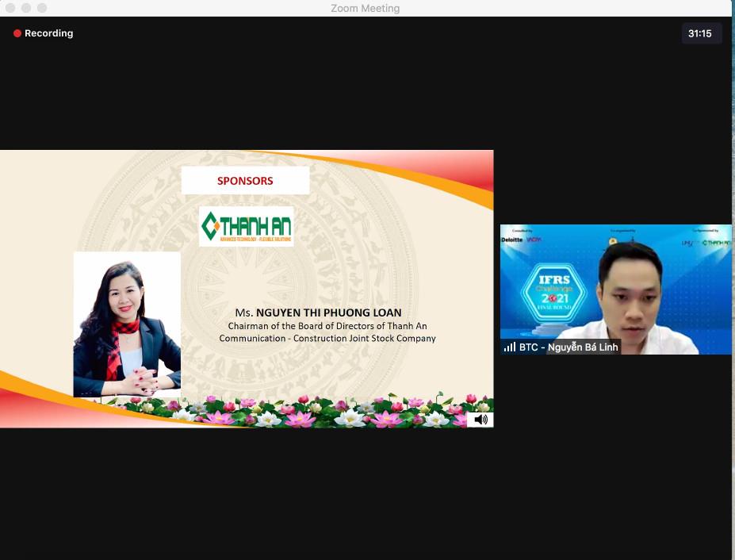This screenshot has height=560, width=735.
Task: Click the Recording status label
Action: (48, 33)
